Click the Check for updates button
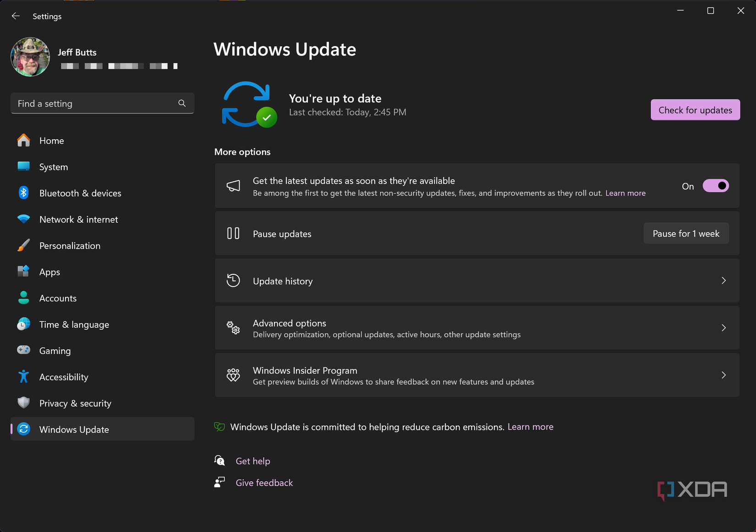Screen dimensions: 756x532 click(x=695, y=110)
